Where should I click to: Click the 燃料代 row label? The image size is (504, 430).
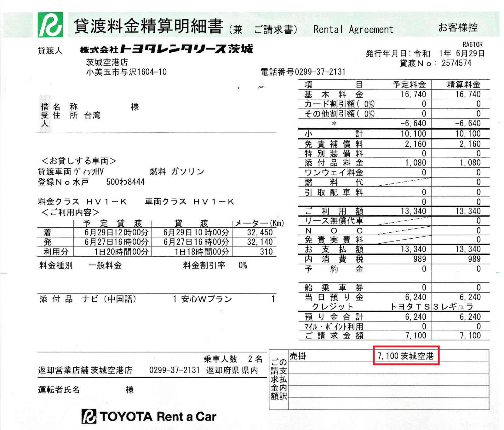click(334, 182)
